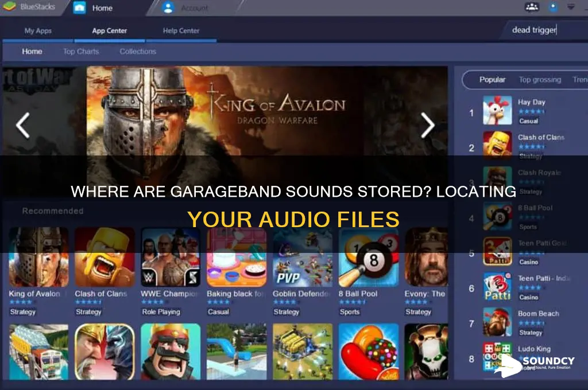588x390 pixels.
Task: Open the base-building game icon in second row
Action: tap(303, 352)
